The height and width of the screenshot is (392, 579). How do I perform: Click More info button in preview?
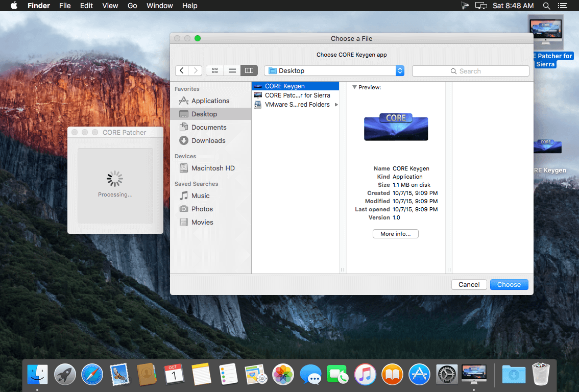click(396, 234)
